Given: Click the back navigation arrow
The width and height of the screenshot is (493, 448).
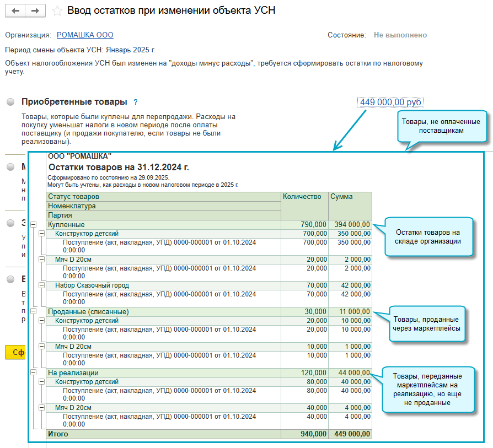Looking at the screenshot, I should [15, 10].
